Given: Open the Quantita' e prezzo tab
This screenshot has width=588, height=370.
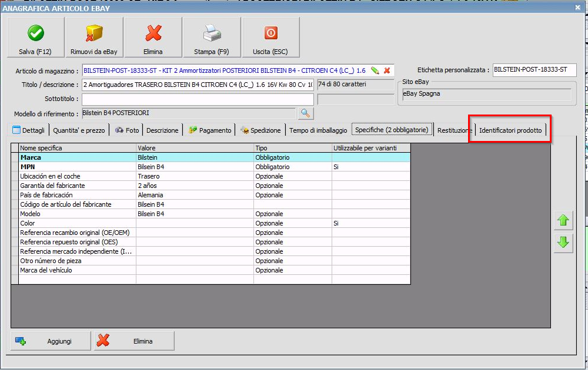Looking at the screenshot, I should click(x=80, y=130).
